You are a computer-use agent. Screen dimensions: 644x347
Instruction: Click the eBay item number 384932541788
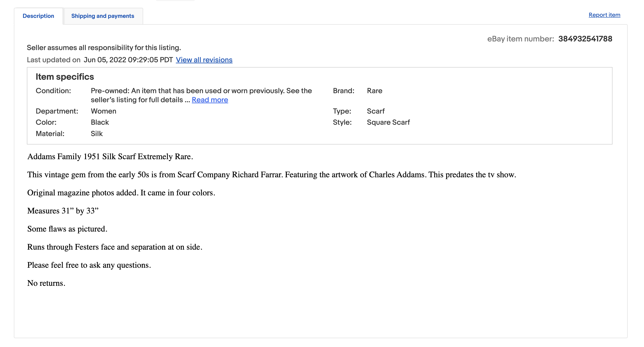585,39
